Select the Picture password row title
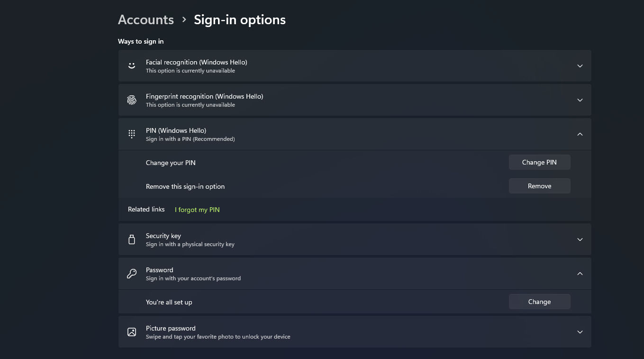Image resolution: width=644 pixels, height=359 pixels. tap(171, 328)
